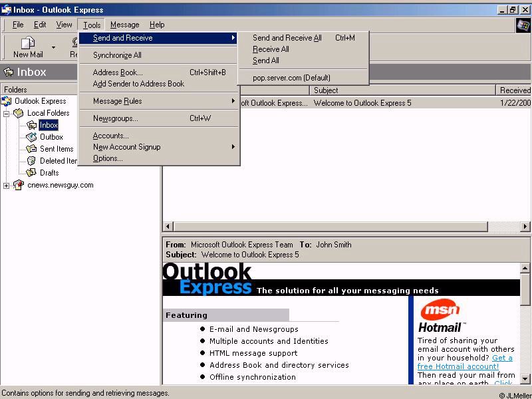Screen dimensions: 532x399
Task: Click the cnews.newsguy.com news server icon
Action: click(x=19, y=185)
